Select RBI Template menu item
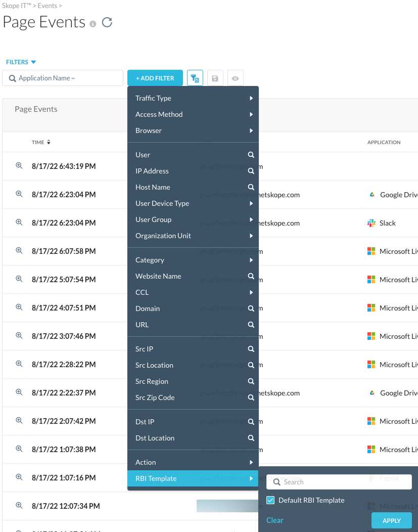The image size is (418, 532). [x=193, y=478]
